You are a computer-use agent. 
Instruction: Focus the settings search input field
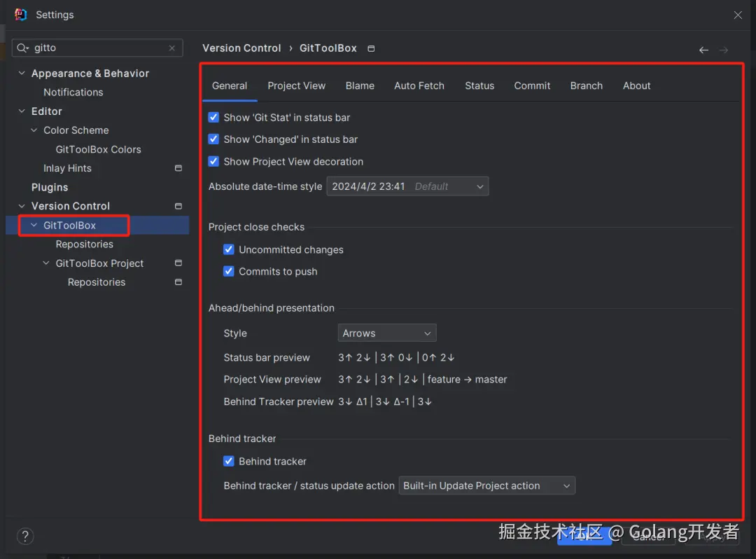(x=99, y=48)
